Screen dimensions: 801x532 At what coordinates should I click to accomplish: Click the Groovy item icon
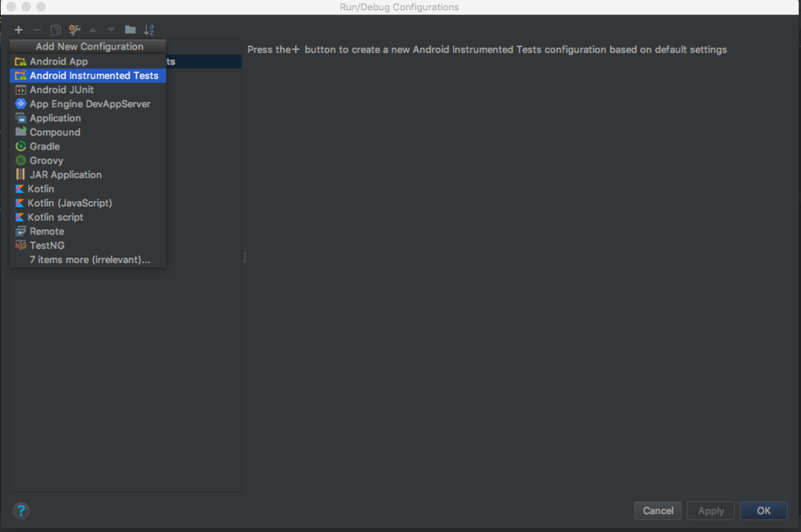tap(20, 160)
